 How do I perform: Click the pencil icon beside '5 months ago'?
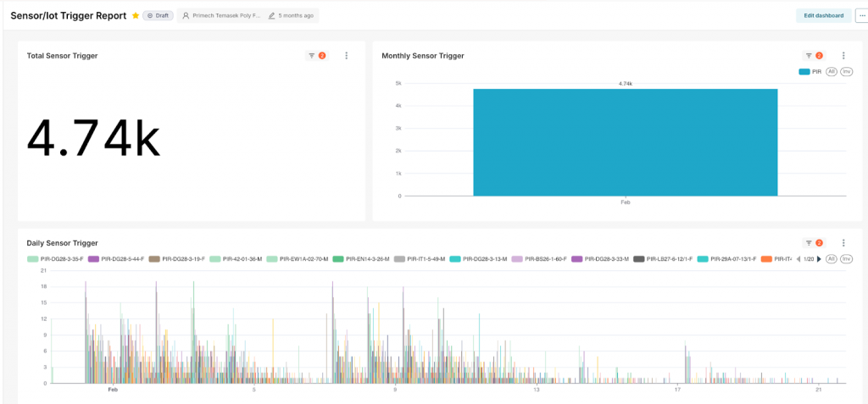tap(271, 15)
